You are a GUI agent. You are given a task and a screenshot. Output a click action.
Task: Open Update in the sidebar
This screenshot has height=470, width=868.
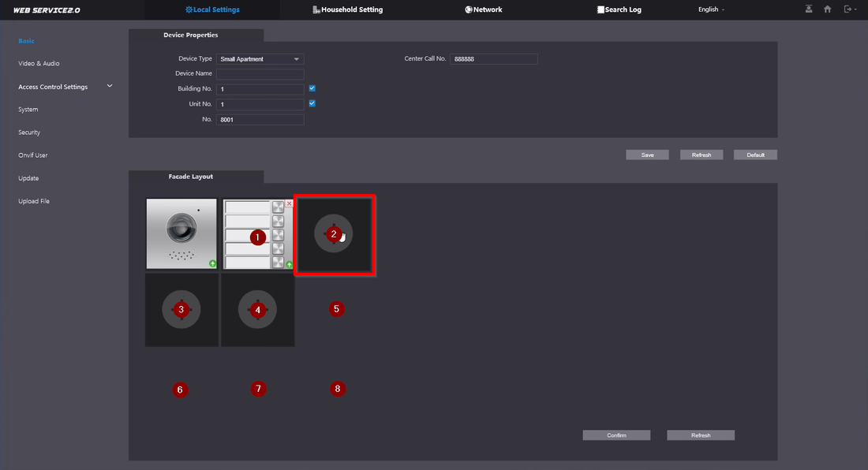[28, 178]
